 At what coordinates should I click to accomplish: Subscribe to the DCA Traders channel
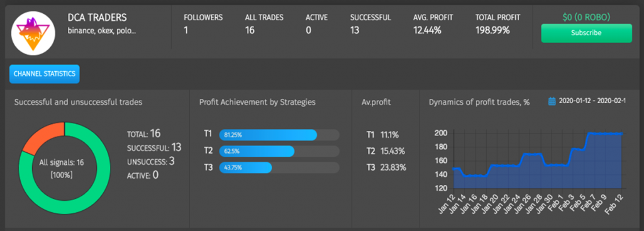[x=586, y=33]
